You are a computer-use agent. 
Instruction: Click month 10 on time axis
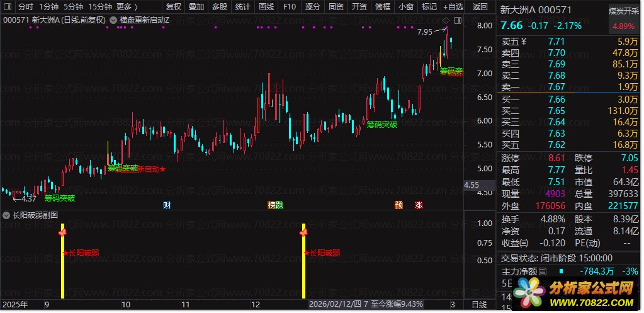pyautogui.click(x=126, y=305)
